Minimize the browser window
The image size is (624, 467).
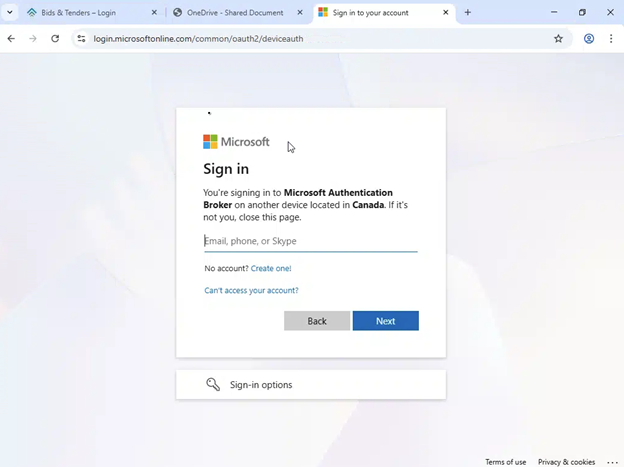tap(554, 12)
